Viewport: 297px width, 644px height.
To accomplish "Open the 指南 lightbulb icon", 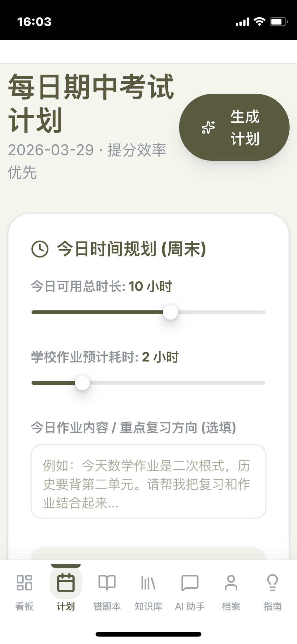I will coord(272,582).
